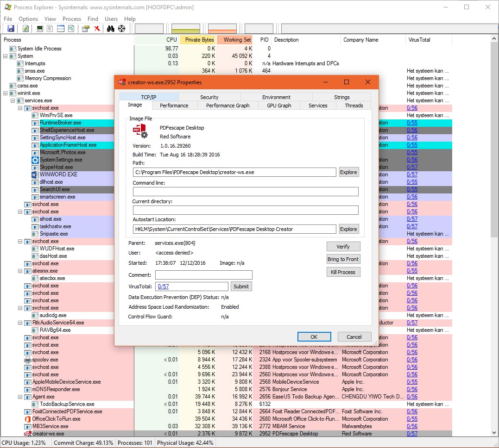Collapse the wininit.exe tree node
This screenshot has width=499, height=448.
click(x=6, y=93)
